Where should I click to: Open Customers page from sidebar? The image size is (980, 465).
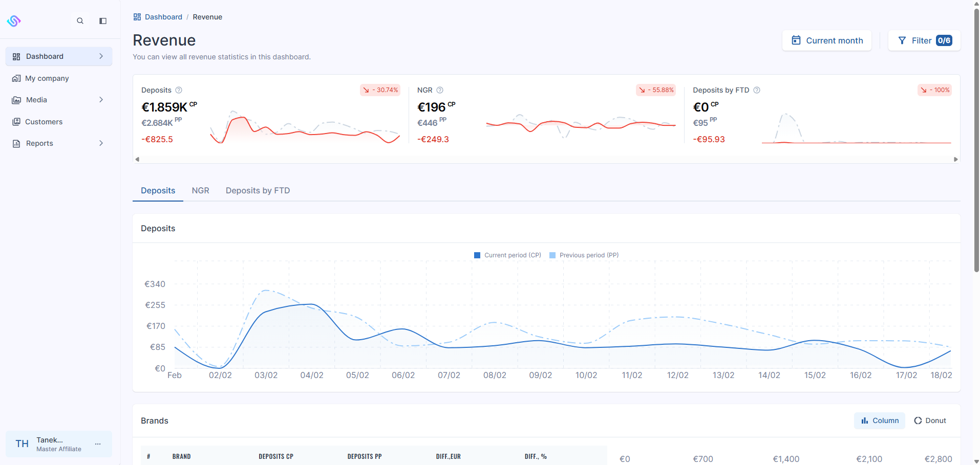44,122
